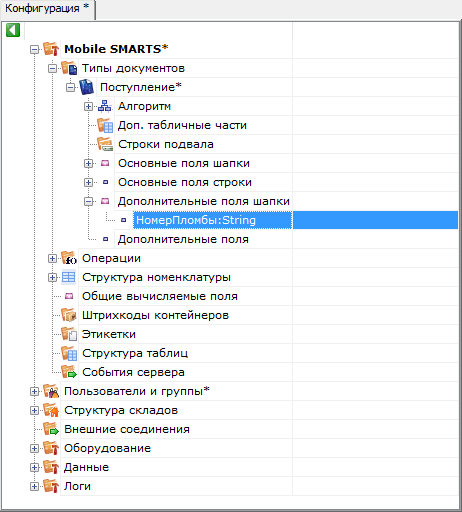Switch to the Конфигурация tab
Image resolution: width=462 pixels, height=512 pixels.
[x=47, y=9]
